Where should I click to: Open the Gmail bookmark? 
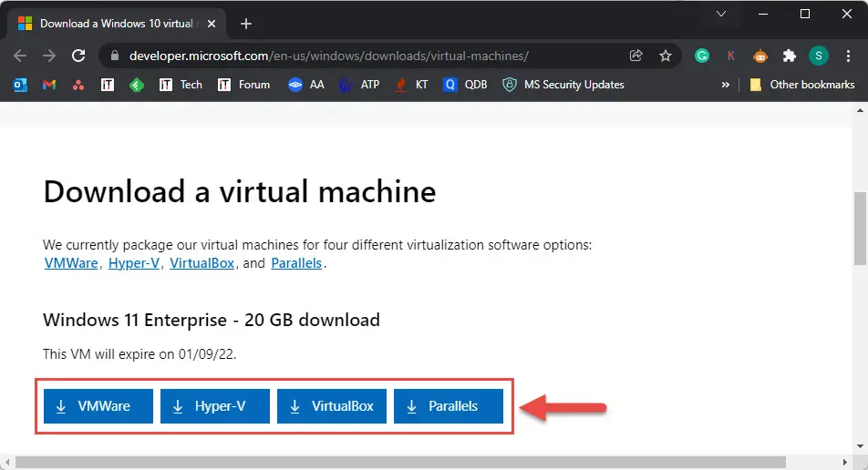click(49, 85)
